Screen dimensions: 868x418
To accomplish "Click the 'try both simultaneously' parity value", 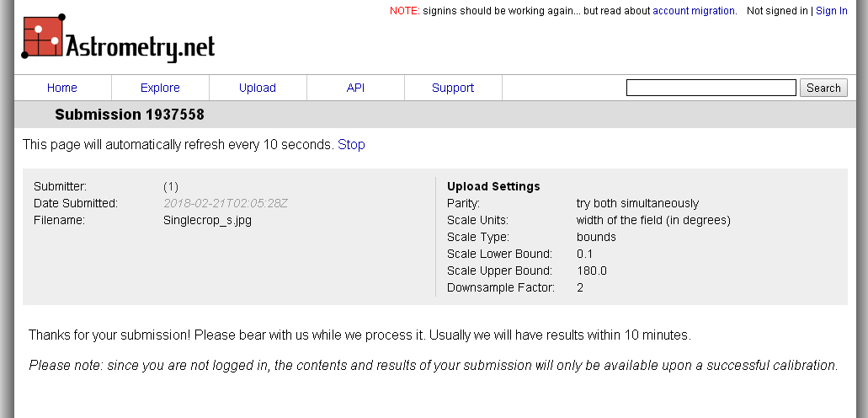I will pos(637,203).
